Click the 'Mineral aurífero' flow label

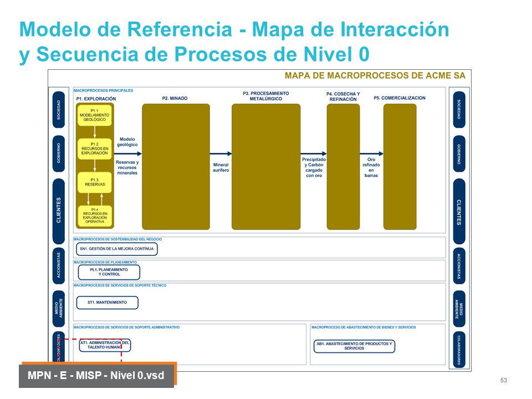coord(221,167)
